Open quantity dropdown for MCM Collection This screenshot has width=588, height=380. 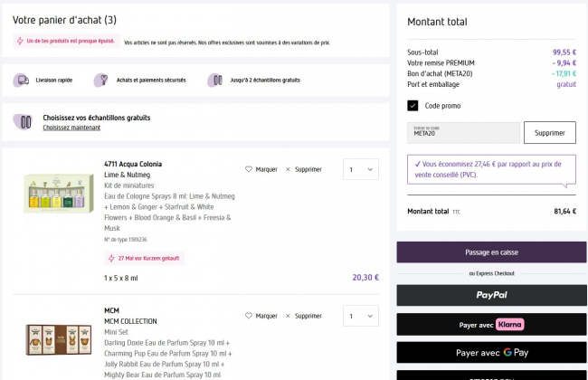pyautogui.click(x=360, y=316)
